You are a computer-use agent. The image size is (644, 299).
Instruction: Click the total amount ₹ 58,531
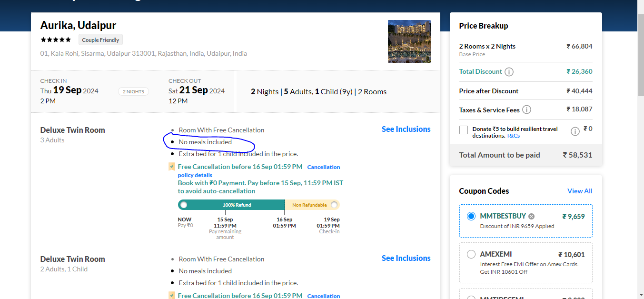[577, 155]
